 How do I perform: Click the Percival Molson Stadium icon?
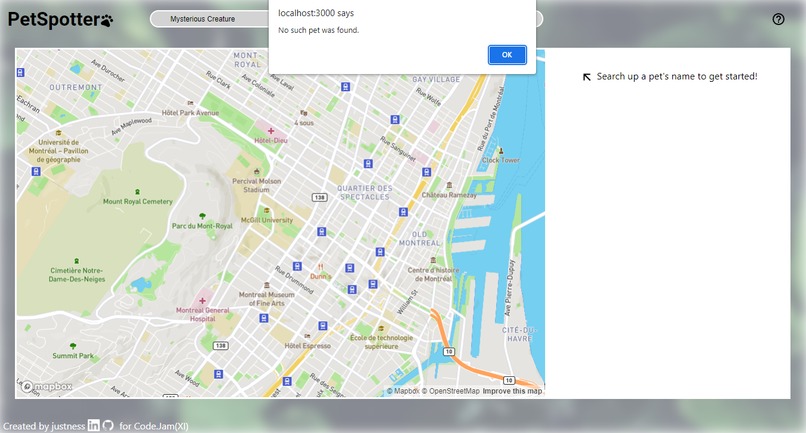coord(257,171)
